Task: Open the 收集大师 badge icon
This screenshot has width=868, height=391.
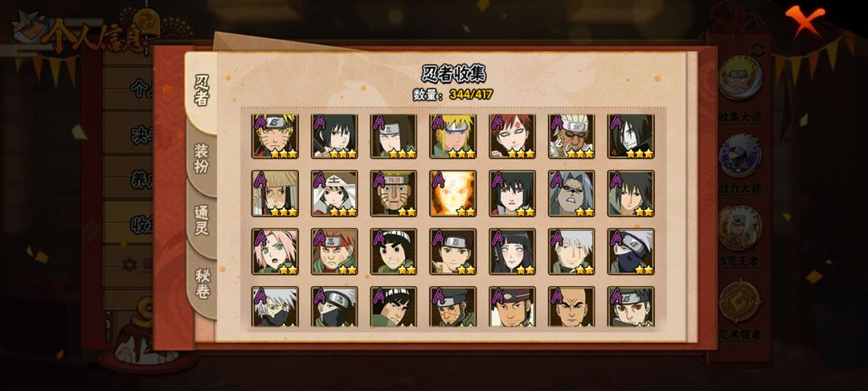Action: tap(740, 77)
